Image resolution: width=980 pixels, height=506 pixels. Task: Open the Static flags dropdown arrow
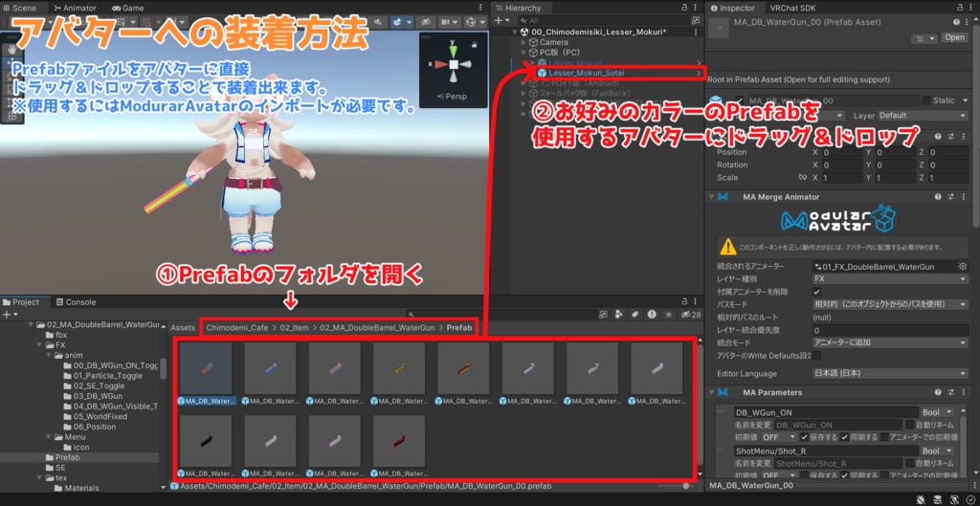click(x=965, y=99)
